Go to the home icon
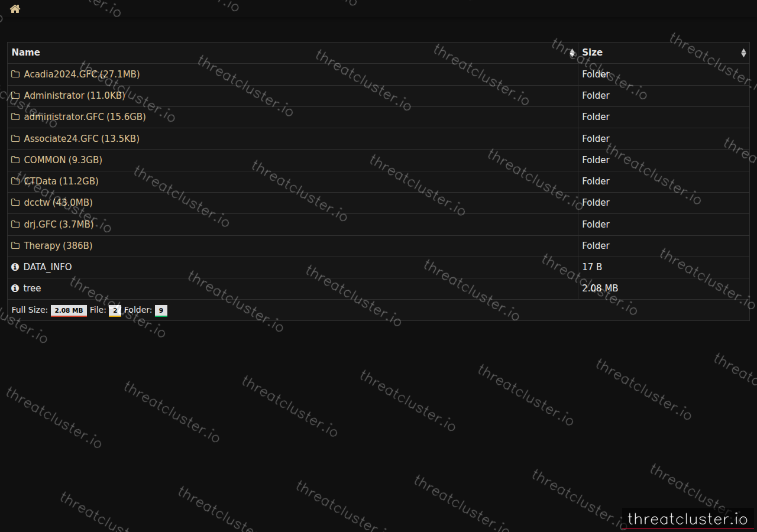Viewport: 757px width, 532px height. coord(15,9)
